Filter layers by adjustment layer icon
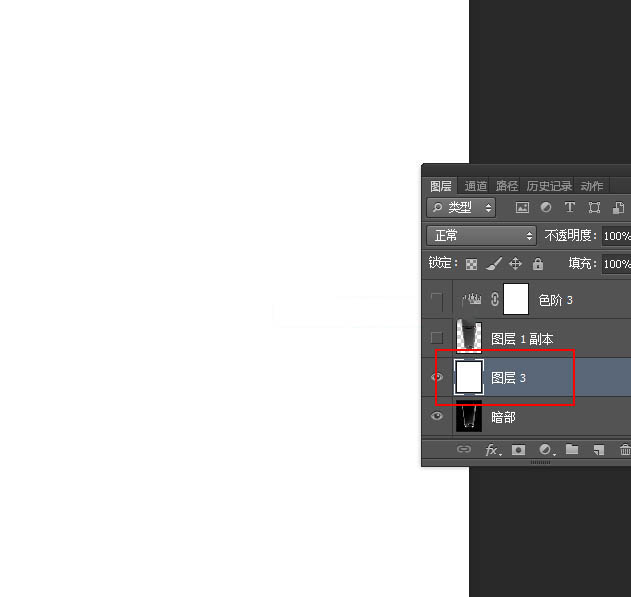 (x=546, y=207)
